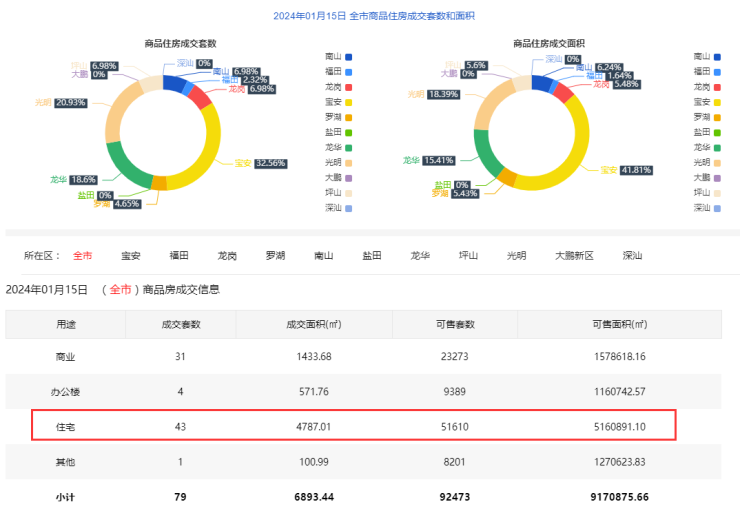Select the 全市 district tab
This screenshot has height=513, width=740.
[x=82, y=256]
